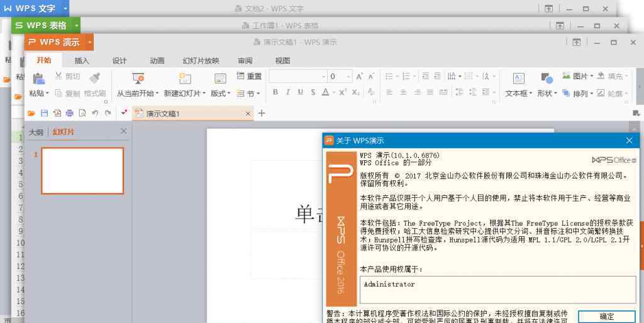Expand the 形状 dropdown arrow

point(555,94)
